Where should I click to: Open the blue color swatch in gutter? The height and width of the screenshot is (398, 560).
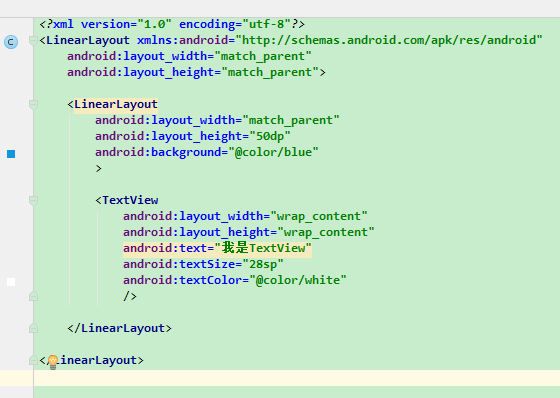[x=11, y=154]
